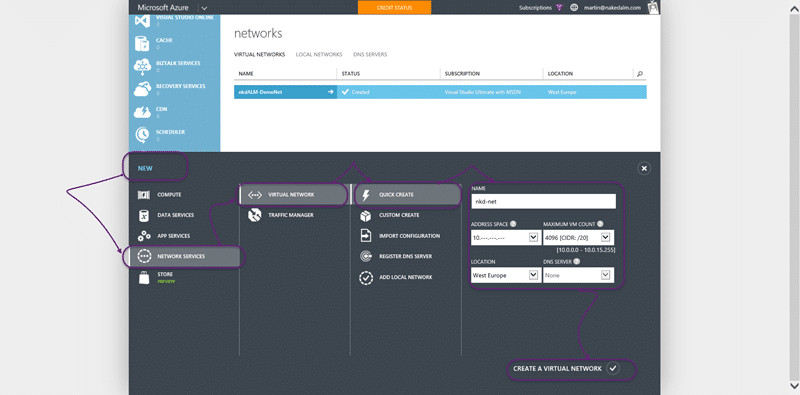This screenshot has width=800, height=395.
Task: Select Traffic Manager option
Action: pos(281,215)
